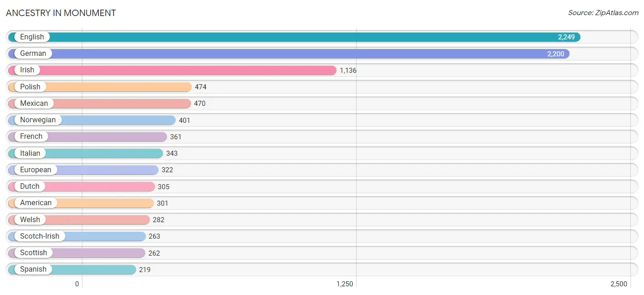Click the European ancestry label
This screenshot has width=644, height=295.
36,170
